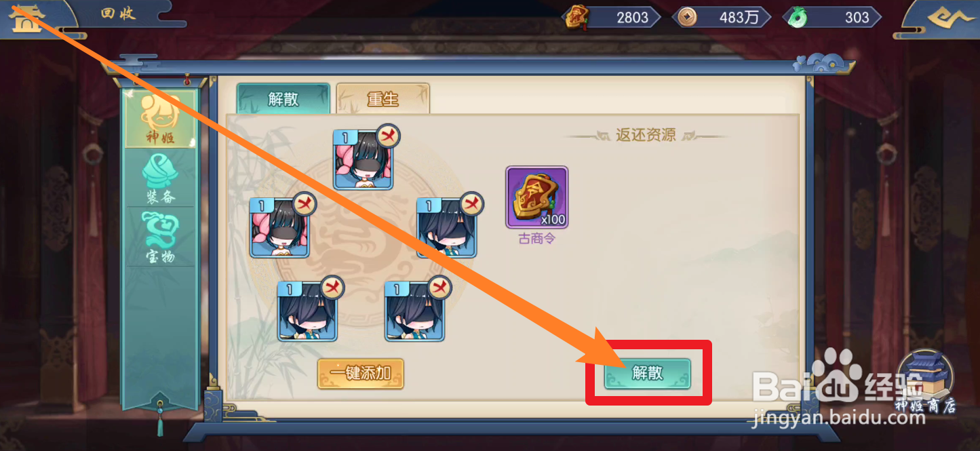The image size is (980, 451).
Task: Remove the bottom right character slot
Action: 439,288
